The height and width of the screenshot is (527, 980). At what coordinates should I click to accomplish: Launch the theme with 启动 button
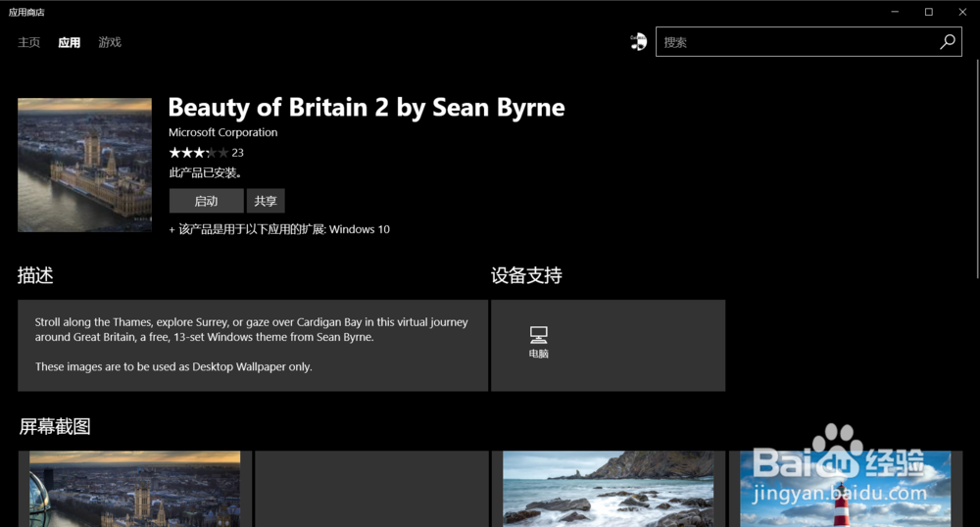[x=206, y=201]
